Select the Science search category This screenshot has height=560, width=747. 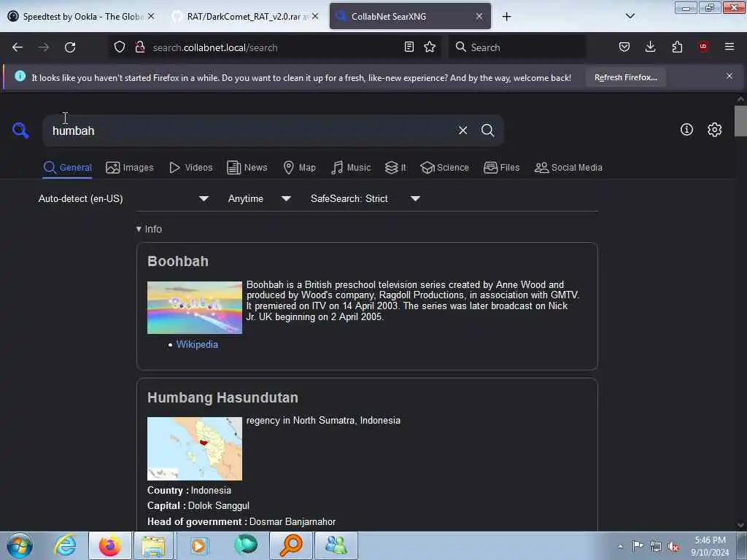[x=444, y=168]
